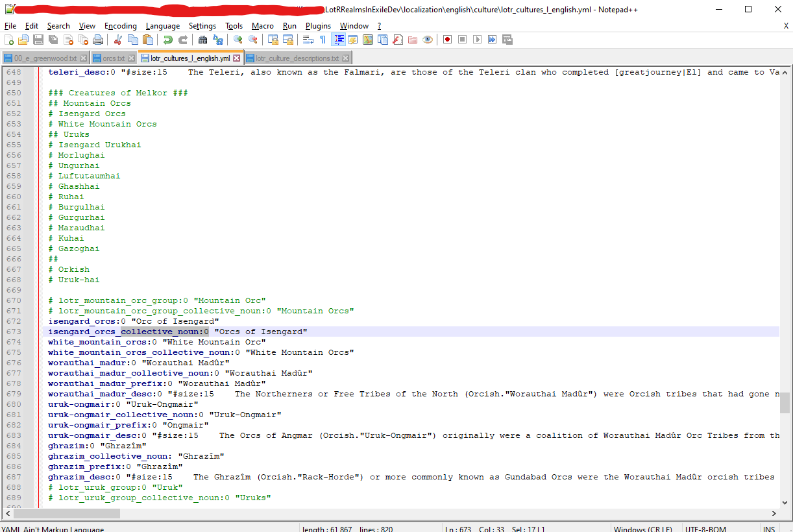Toggle synchronized horizontal scrolling
The height and width of the screenshot is (532, 793).
287,40
